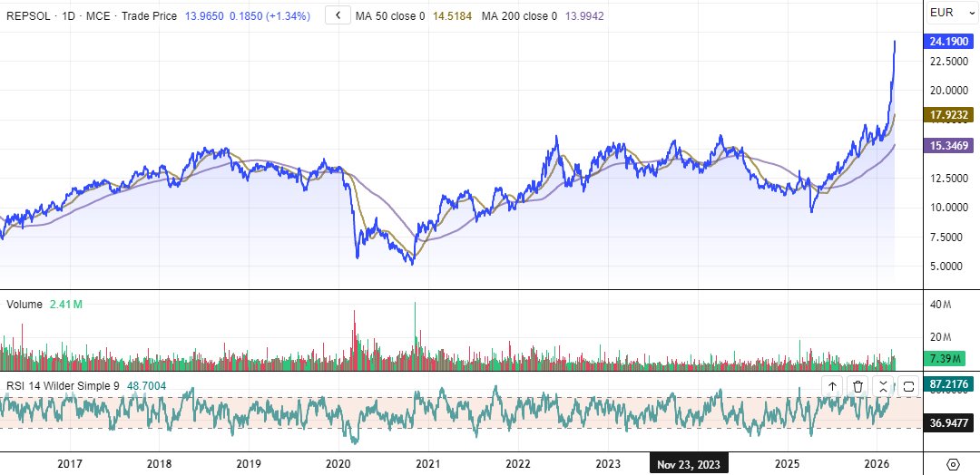
Task: Click the 2018 label on time axis
Action: 159,464
